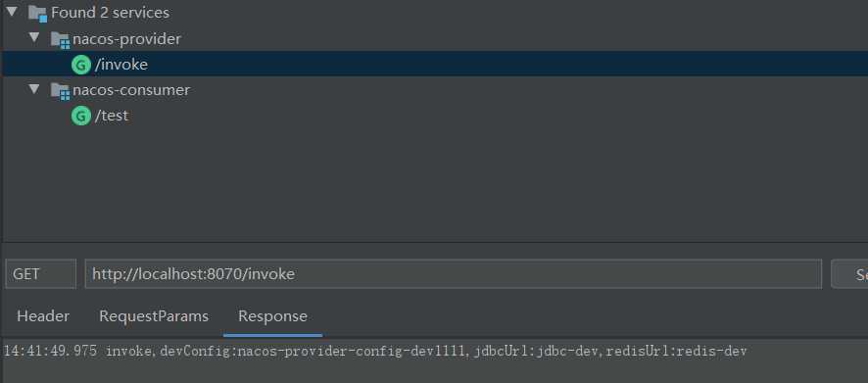Screen dimensions: 868x383
Task: Select the Found 2 services label
Action: [110, 13]
